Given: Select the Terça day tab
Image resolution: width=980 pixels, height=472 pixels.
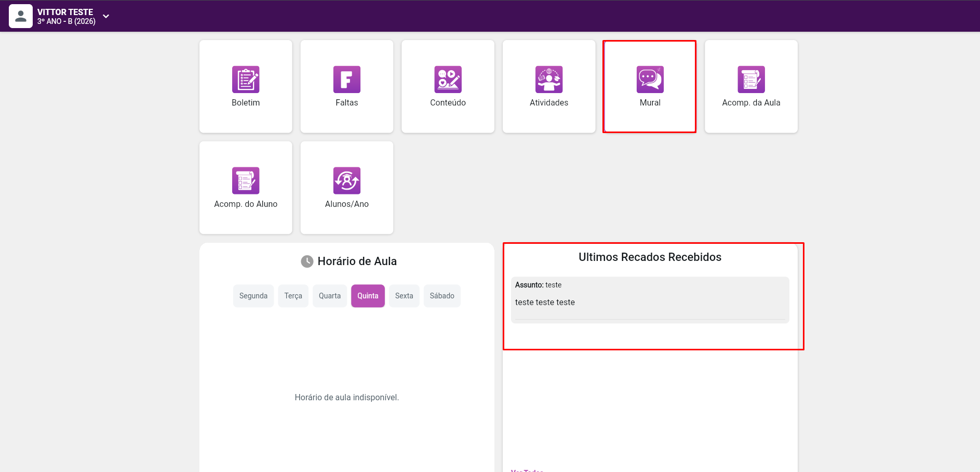Looking at the screenshot, I should (293, 296).
